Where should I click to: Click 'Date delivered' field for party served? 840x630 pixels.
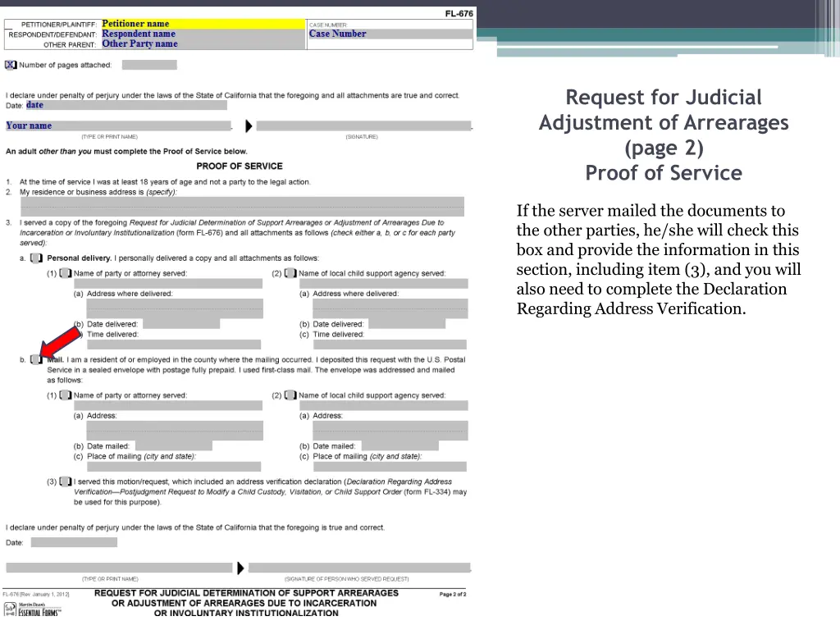click(x=181, y=323)
